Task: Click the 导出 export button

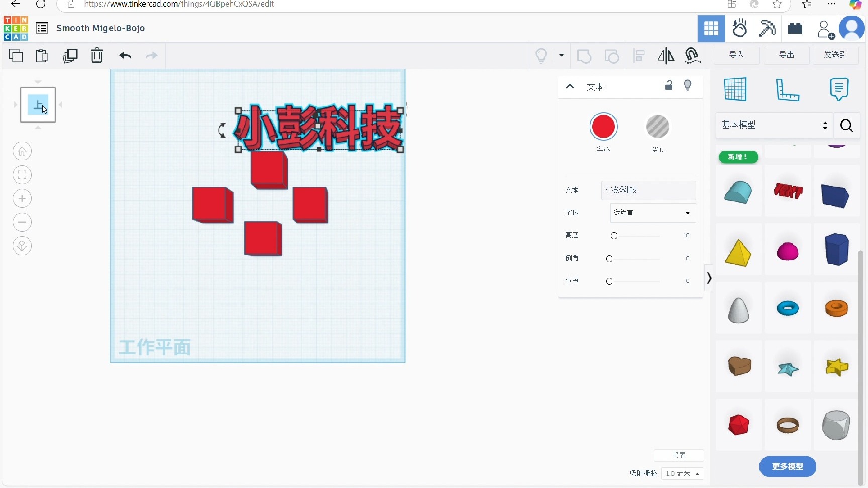Action: pyautogui.click(x=786, y=55)
